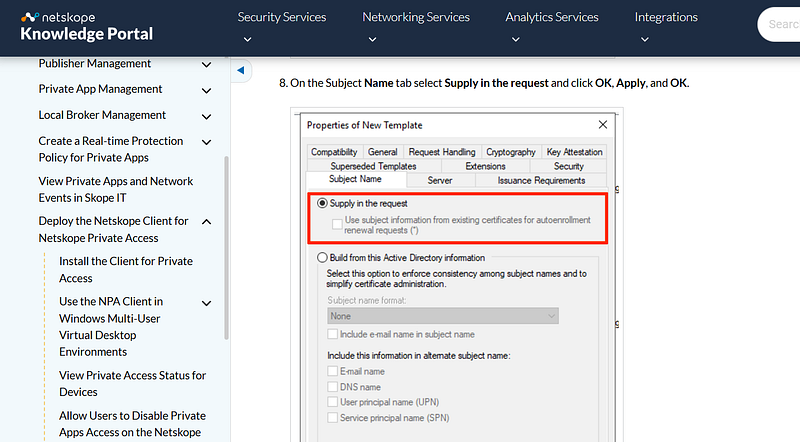Check the E-mail name option
Screen dimensions: 800x442
coord(333,371)
